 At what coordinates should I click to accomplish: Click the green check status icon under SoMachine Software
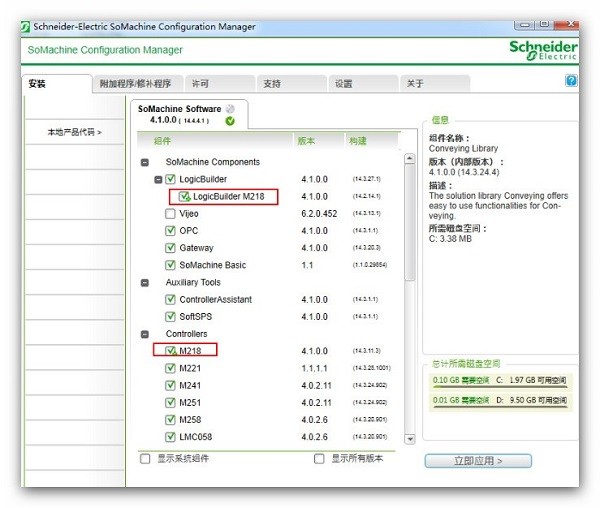[x=230, y=121]
